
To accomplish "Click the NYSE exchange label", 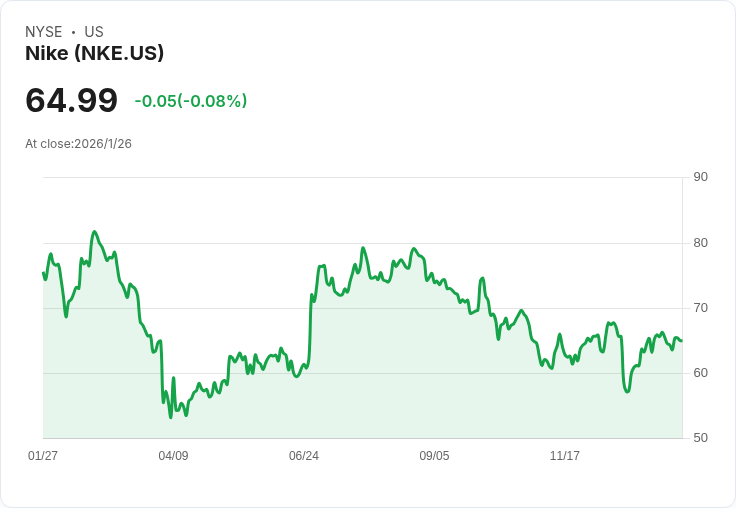I will point(44,32).
